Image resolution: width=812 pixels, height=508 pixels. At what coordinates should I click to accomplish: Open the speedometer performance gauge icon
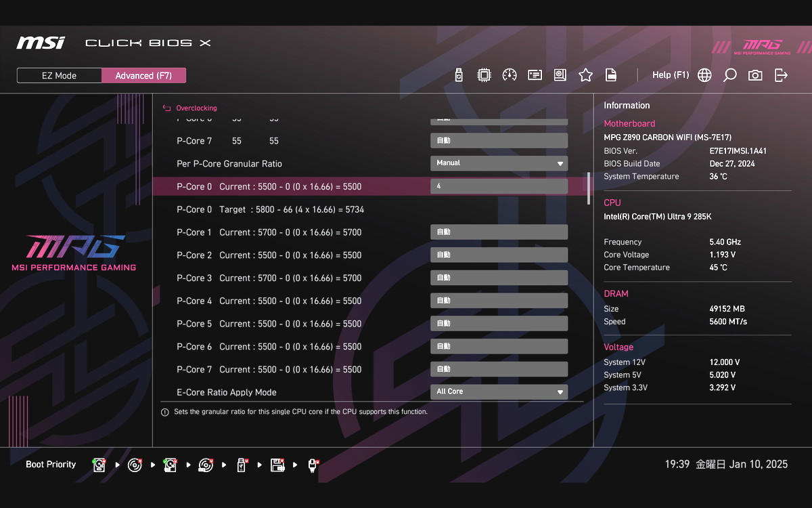(x=510, y=75)
